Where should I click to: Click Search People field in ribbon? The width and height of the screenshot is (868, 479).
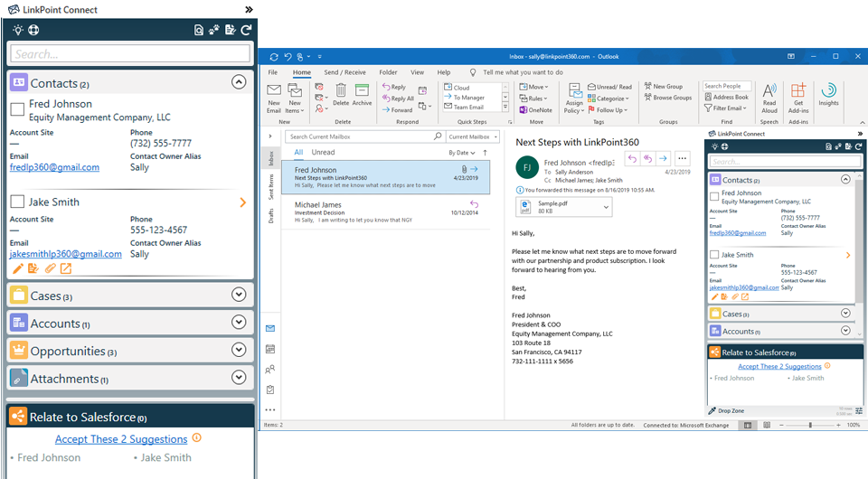pyautogui.click(x=727, y=86)
